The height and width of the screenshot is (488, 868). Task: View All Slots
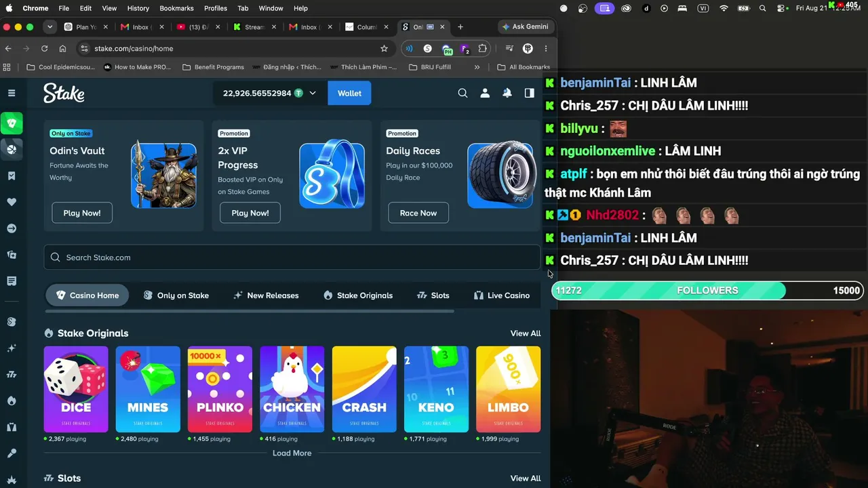526,479
